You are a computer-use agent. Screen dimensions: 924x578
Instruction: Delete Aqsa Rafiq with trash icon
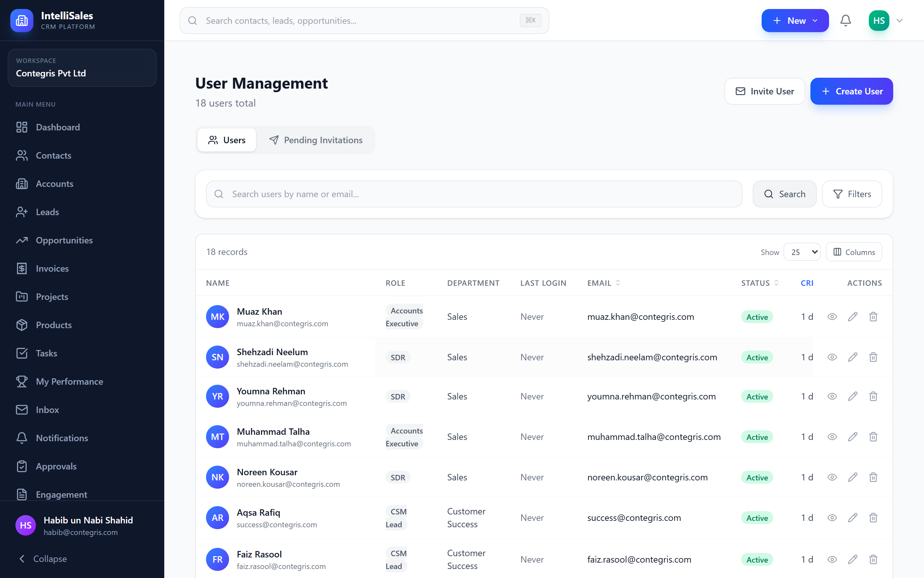tap(873, 518)
